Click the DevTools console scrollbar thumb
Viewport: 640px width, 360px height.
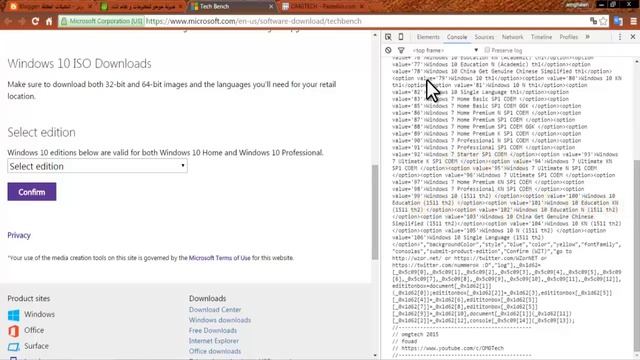tap(636, 257)
